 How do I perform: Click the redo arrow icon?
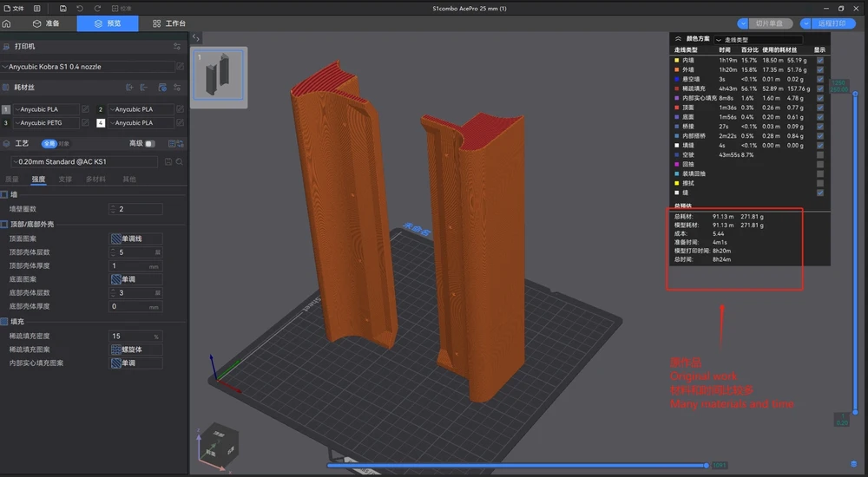point(97,9)
